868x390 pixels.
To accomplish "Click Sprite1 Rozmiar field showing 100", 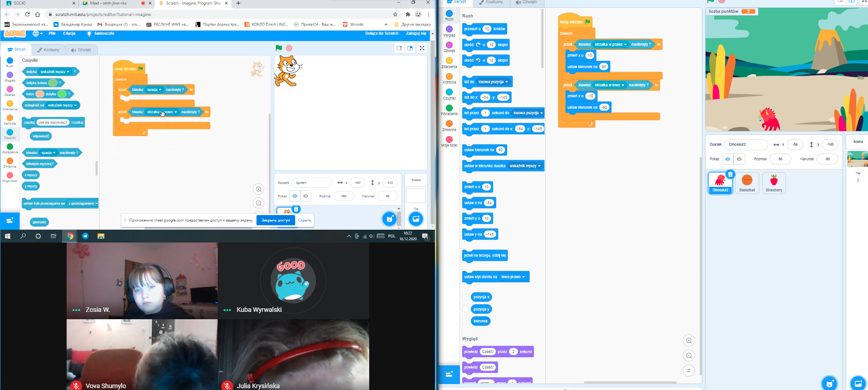I will pos(344,196).
